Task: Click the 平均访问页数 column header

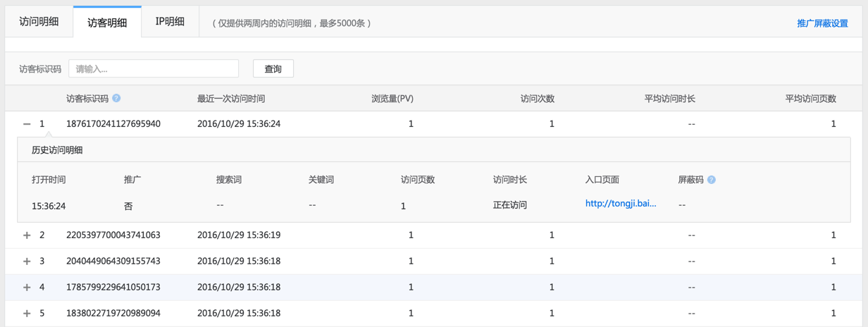Action: pos(810,99)
